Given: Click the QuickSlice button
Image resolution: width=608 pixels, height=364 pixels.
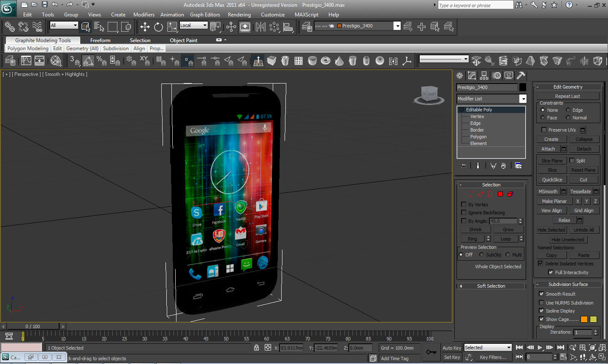Looking at the screenshot, I should pos(552,180).
